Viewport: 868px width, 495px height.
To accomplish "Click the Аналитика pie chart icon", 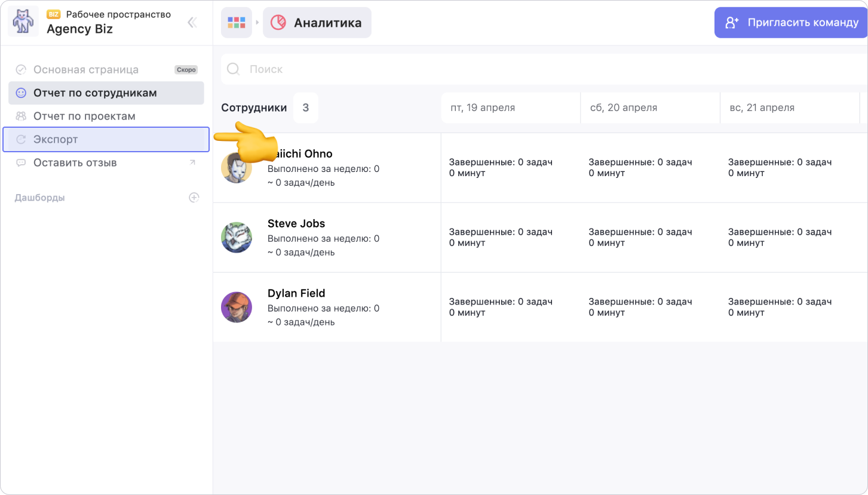I will tap(278, 23).
